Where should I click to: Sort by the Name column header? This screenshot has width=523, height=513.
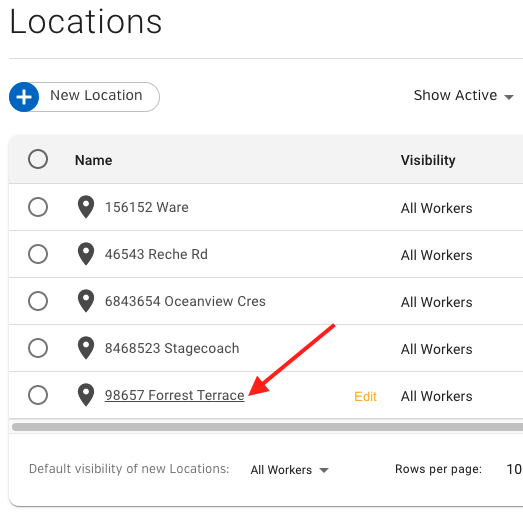(93, 160)
